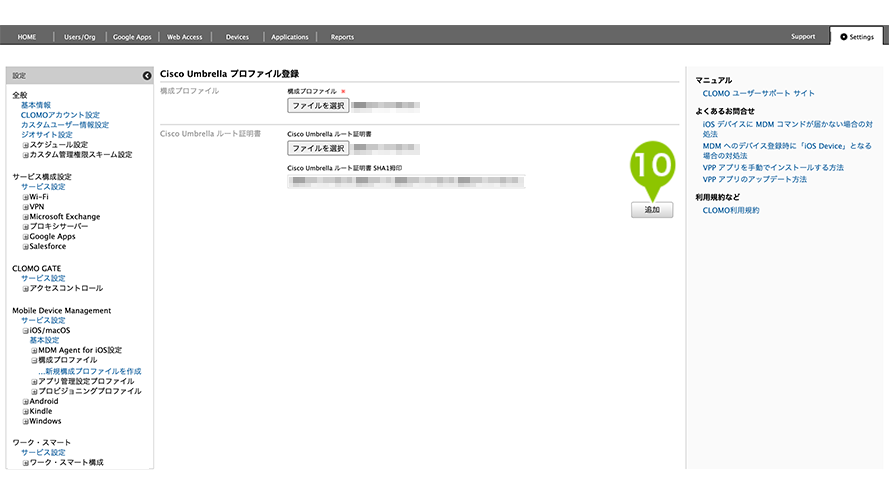This screenshot has width=889, height=500.
Task: Expand the Wi-Fi tree node
Action: click(26, 197)
